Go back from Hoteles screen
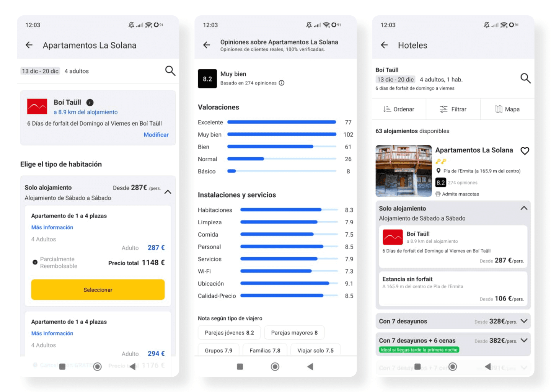Screen dimensions: 551x392 click(384, 45)
